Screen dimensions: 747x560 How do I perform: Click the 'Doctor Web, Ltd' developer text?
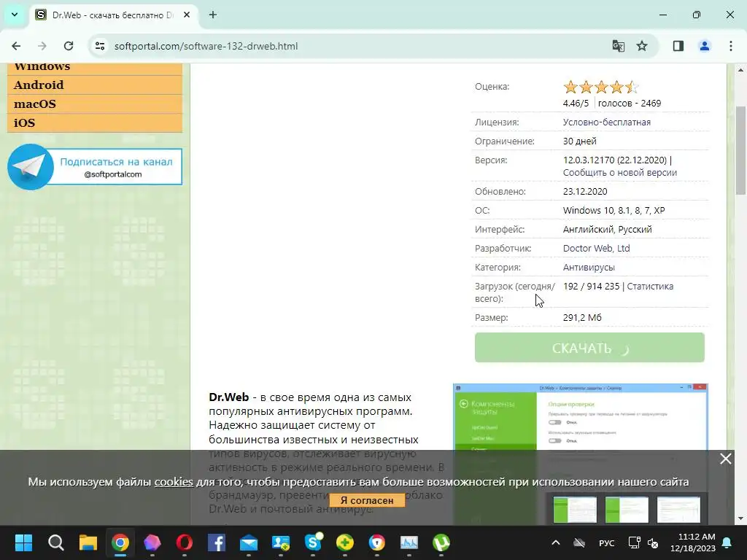(597, 248)
